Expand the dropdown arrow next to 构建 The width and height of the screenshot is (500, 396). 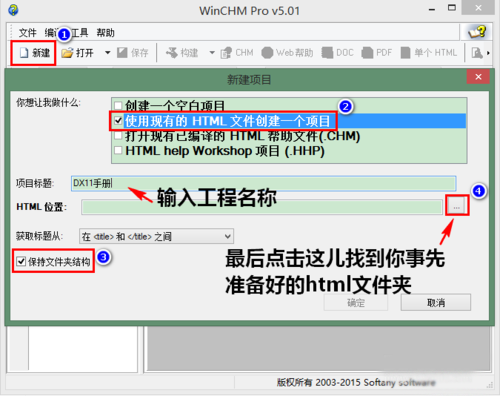pos(212,53)
